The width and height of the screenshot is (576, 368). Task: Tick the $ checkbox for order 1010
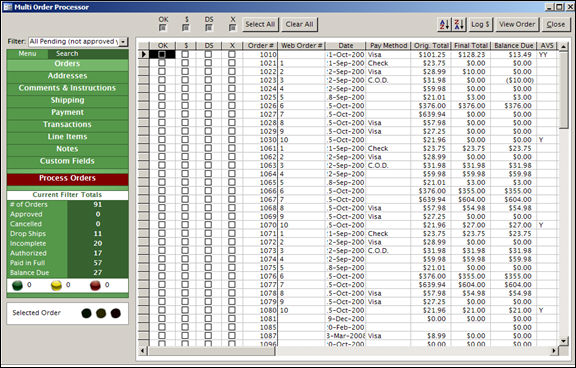185,54
